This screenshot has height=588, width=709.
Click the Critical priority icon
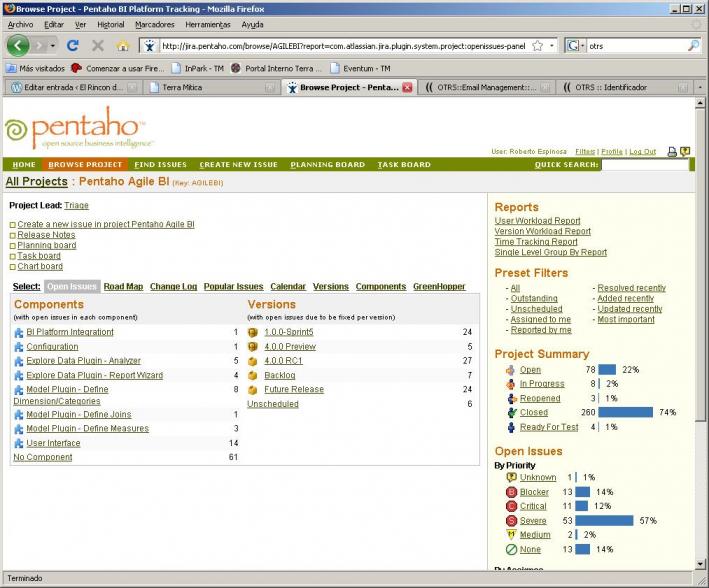pyautogui.click(x=511, y=506)
